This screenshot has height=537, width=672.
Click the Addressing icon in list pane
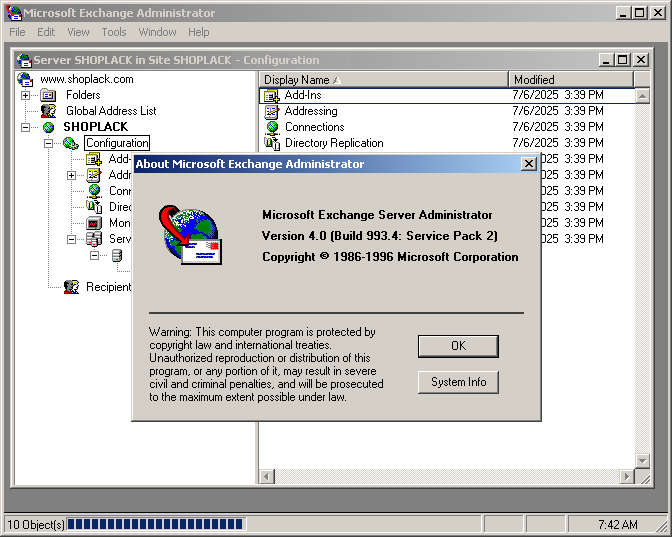coord(272,111)
